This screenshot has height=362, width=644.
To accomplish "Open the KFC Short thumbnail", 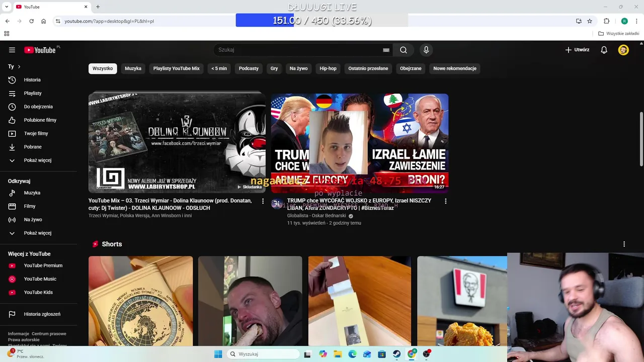I will coord(462,301).
